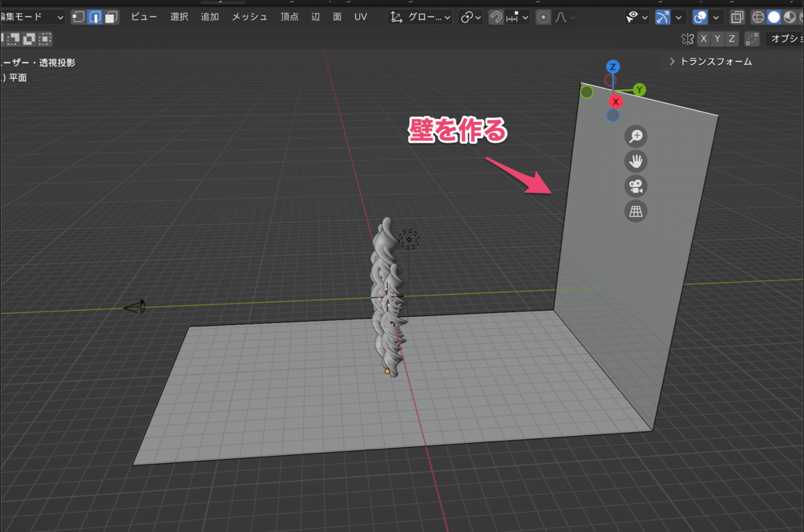Viewport: 804px width, 532px height.
Task: Expand the トランスフォーム panel
Action: tap(710, 62)
